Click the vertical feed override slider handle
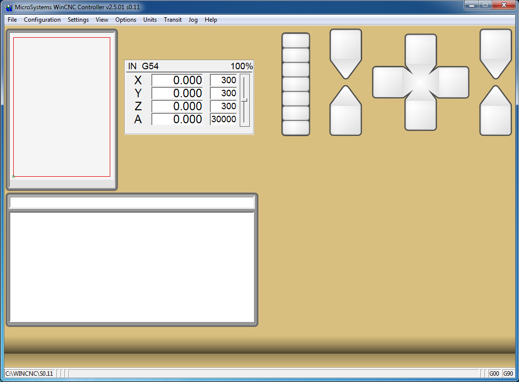The height and width of the screenshot is (382, 519). 245,100
